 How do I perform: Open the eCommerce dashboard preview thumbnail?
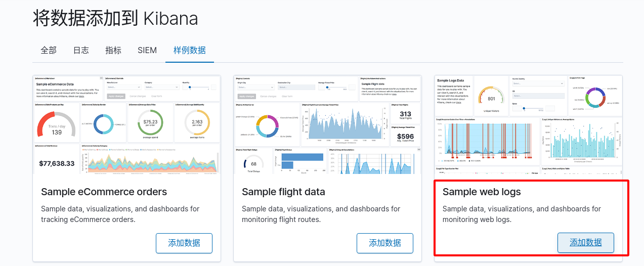[x=126, y=124]
